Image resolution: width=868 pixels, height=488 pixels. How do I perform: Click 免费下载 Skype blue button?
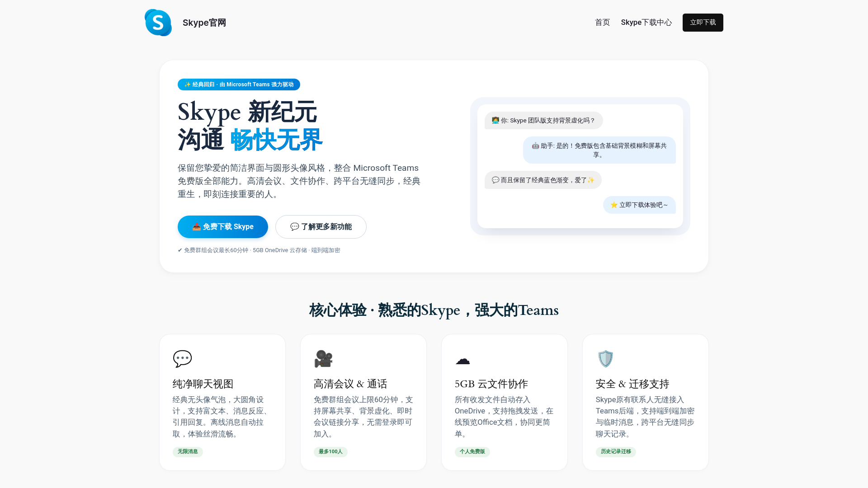222,227
